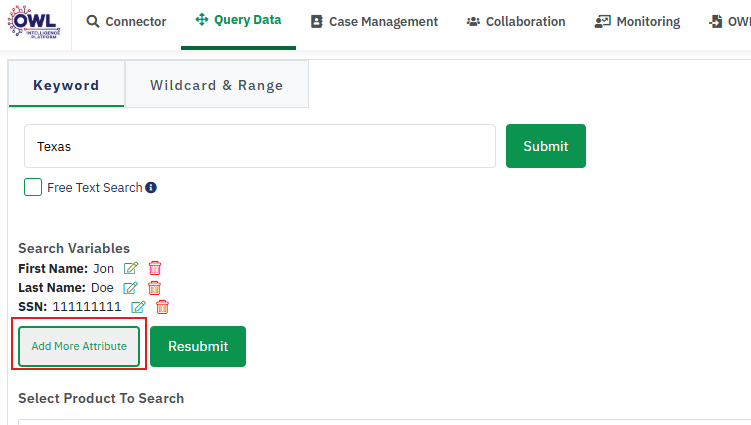Open the Connector menu
The image size is (751, 425).
[x=126, y=21]
